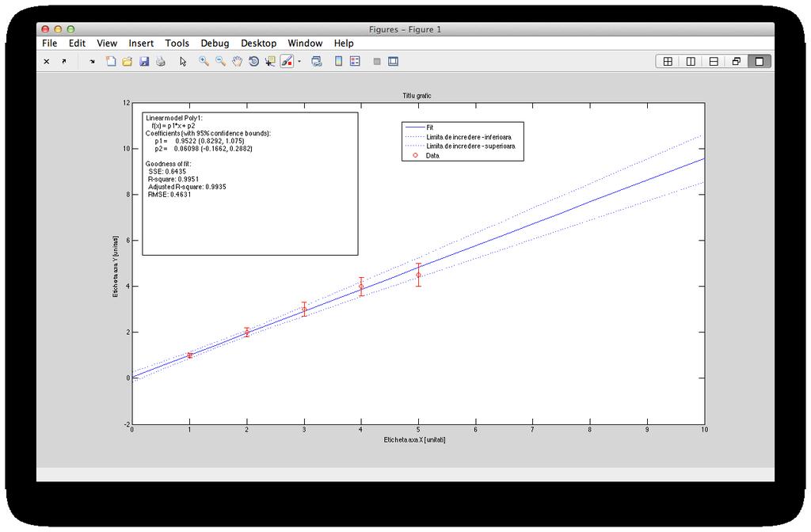Insert a colorbar via toolbar icon
811x532 pixels.
[x=338, y=62]
